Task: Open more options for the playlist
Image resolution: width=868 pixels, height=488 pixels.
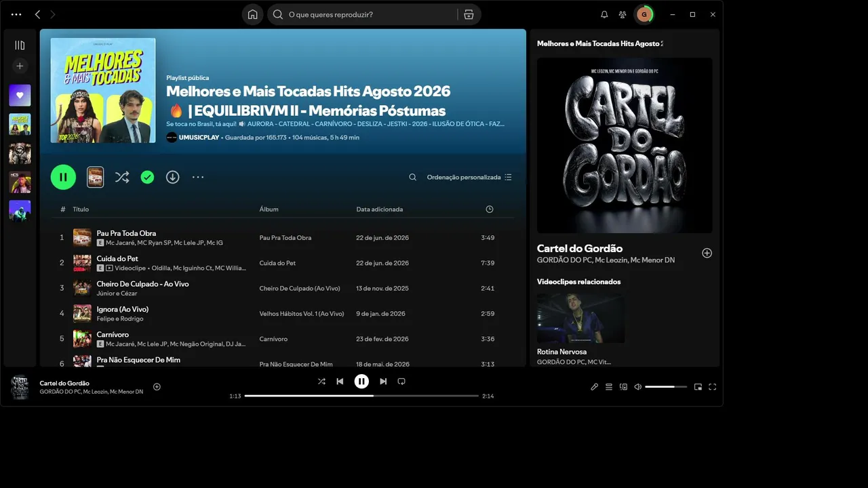Action: click(x=198, y=177)
